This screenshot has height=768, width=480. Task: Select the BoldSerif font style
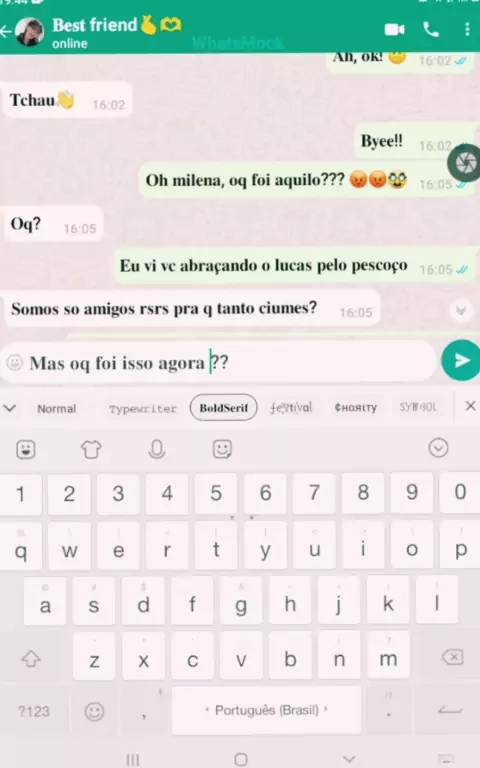(223, 408)
